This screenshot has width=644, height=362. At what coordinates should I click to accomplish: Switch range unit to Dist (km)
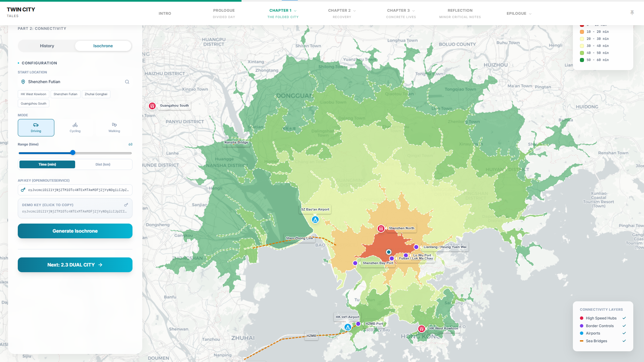pos(103,165)
